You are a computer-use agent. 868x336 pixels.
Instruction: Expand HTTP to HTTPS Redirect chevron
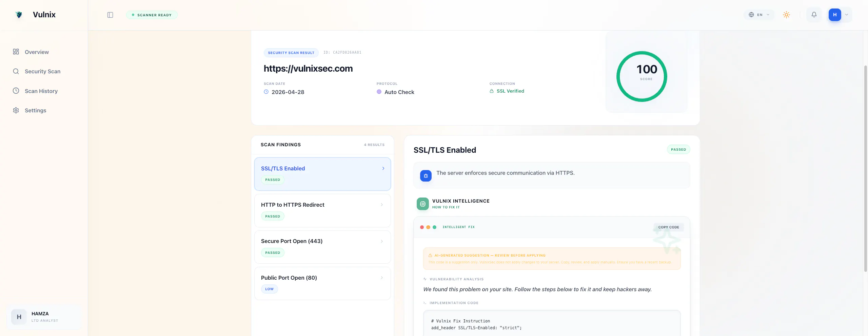(x=382, y=205)
